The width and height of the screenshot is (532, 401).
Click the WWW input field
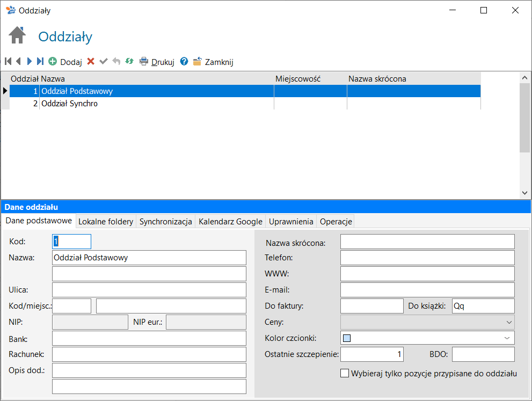coord(427,274)
